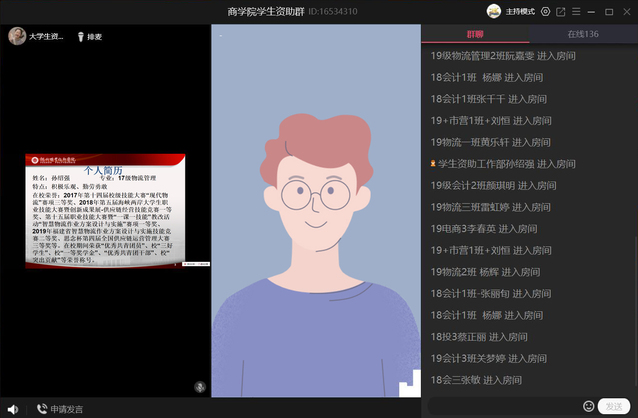Click the host avatar at top-left
This screenshot has width=638, height=418.
17,36
